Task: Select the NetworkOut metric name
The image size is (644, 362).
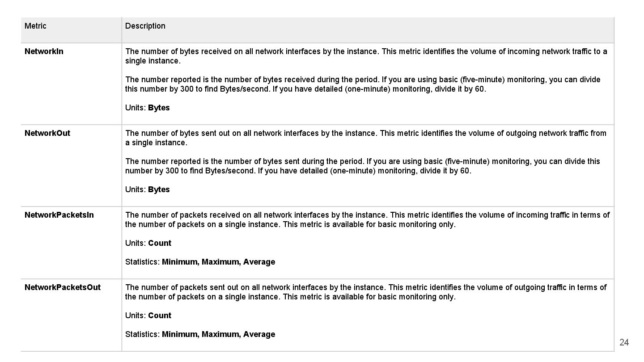Action: pyautogui.click(x=47, y=133)
